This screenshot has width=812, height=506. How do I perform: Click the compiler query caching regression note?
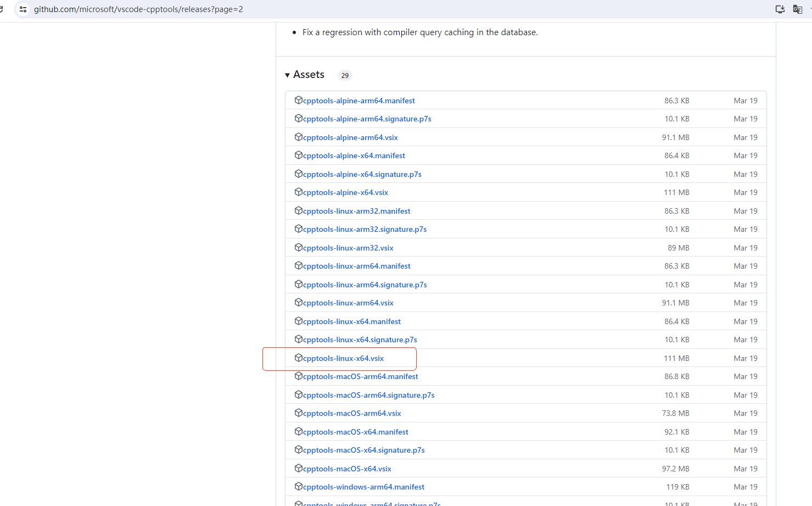[x=420, y=32]
